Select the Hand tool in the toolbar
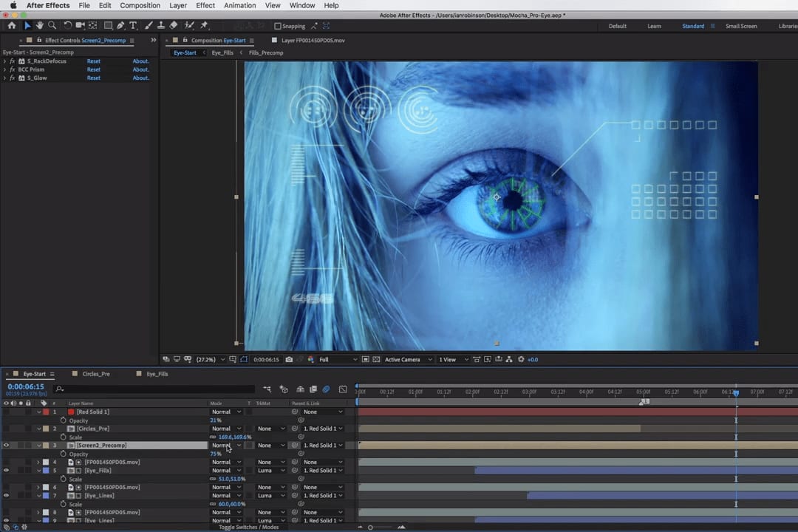Screen dimensions: 798x532 coord(40,26)
